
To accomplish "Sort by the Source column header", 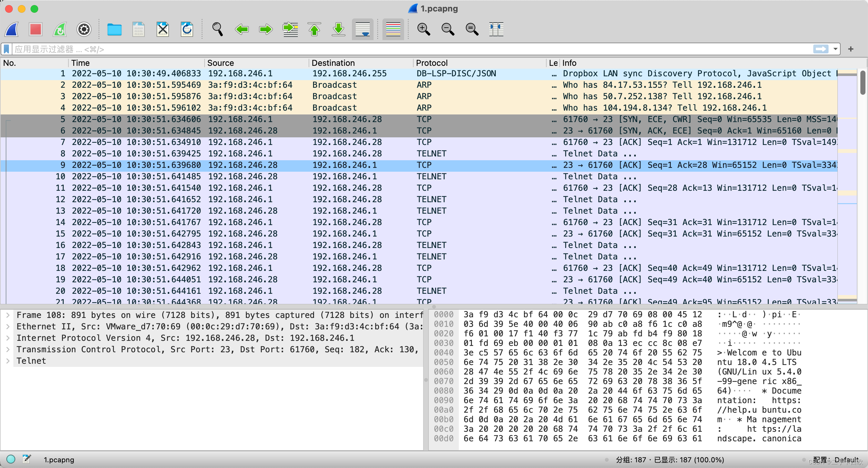I will click(220, 63).
